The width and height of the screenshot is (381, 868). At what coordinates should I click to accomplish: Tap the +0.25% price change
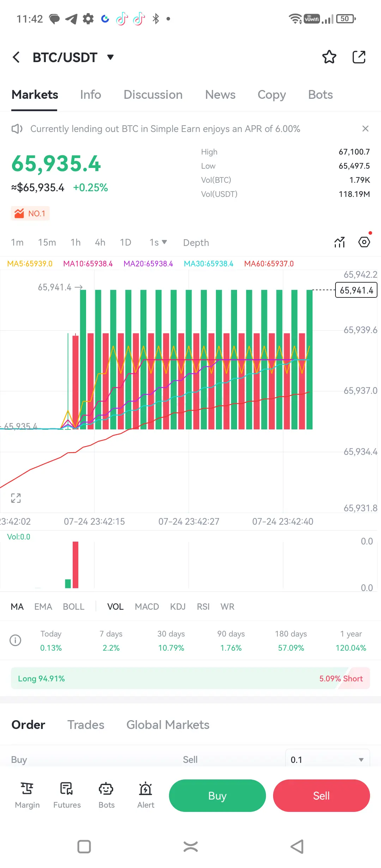[90, 187]
